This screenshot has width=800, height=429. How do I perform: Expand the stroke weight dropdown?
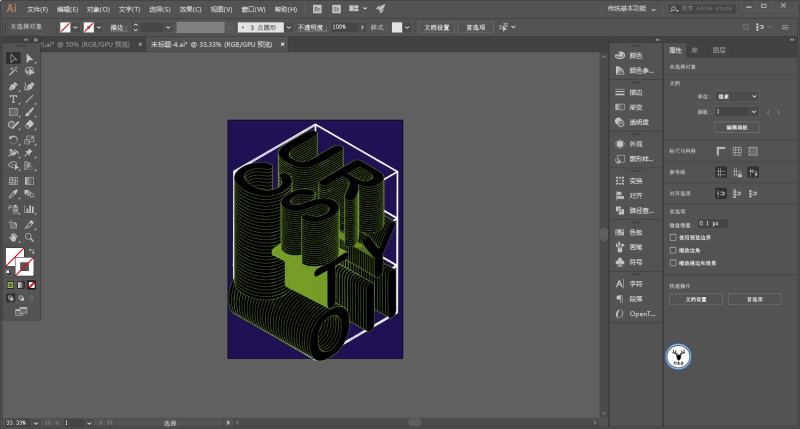[168, 28]
